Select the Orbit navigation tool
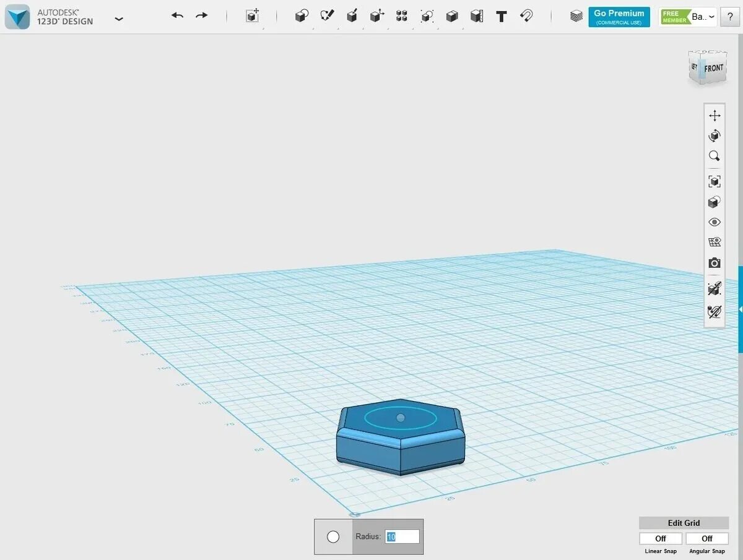This screenshot has height=560, width=743. 715,136
